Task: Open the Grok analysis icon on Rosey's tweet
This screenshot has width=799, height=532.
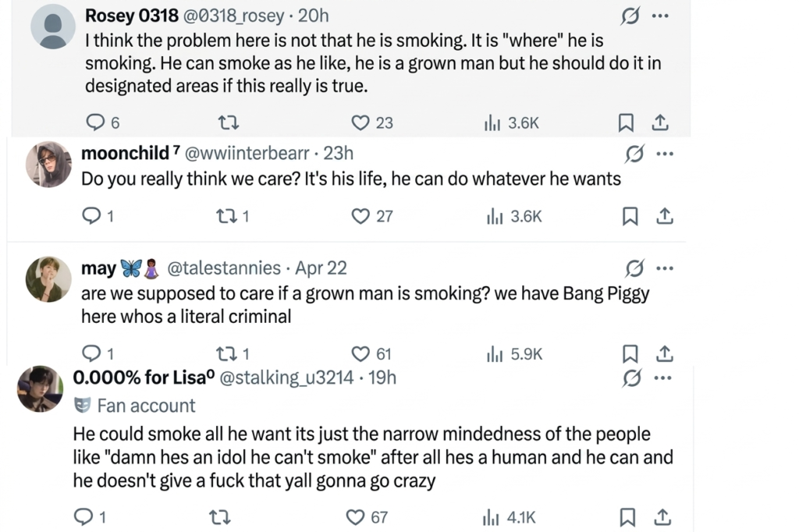Action: coord(630,15)
